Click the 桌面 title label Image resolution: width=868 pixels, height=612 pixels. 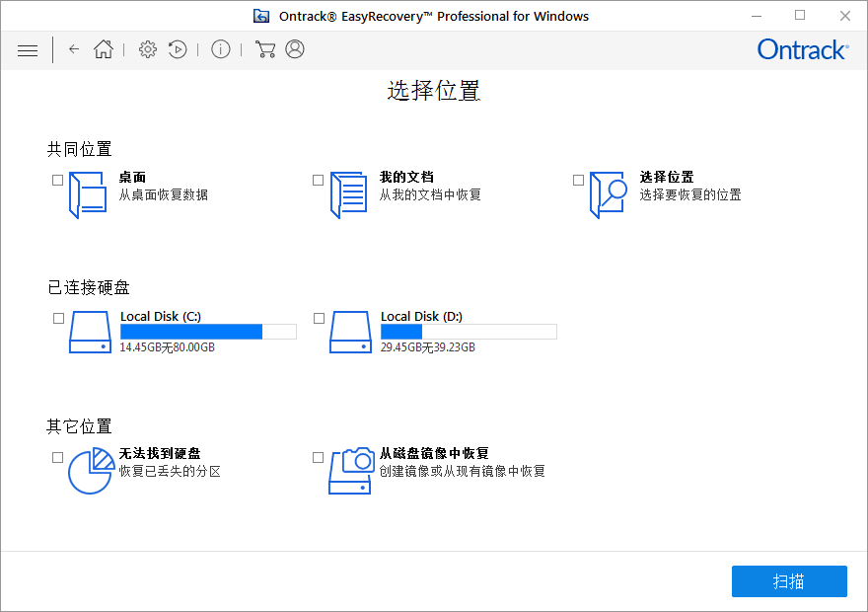132,178
